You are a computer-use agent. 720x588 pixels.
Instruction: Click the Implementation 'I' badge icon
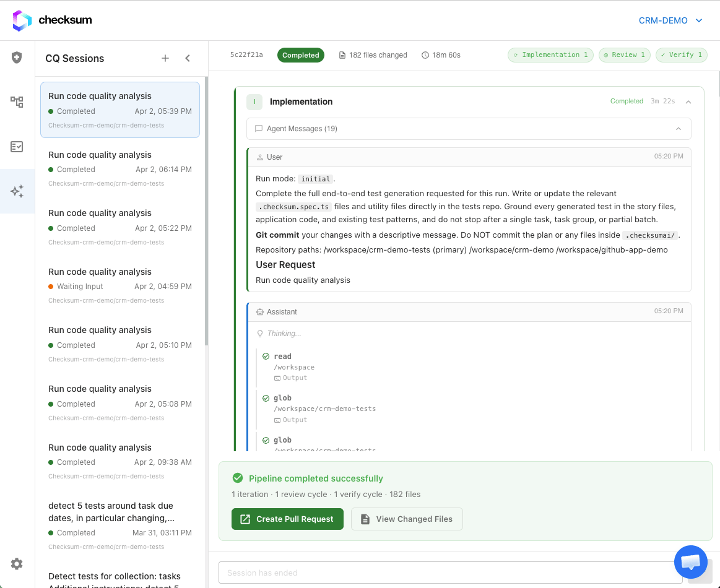(254, 102)
